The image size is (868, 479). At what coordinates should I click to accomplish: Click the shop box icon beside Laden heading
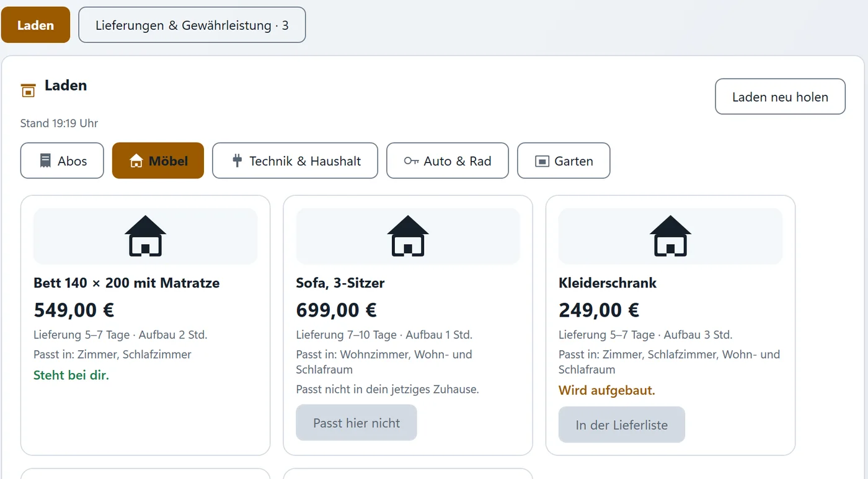click(x=28, y=90)
